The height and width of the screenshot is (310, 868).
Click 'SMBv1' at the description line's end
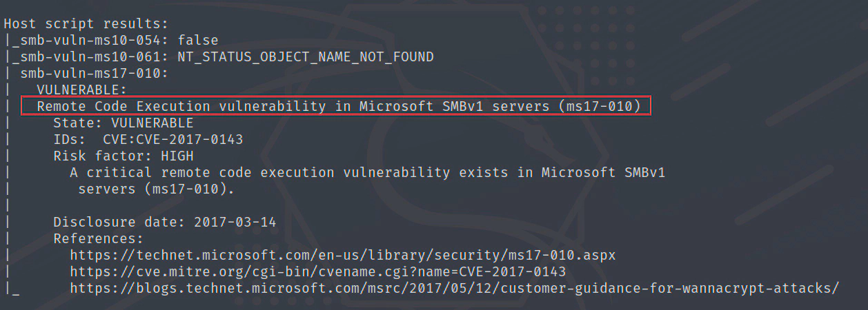(646, 173)
